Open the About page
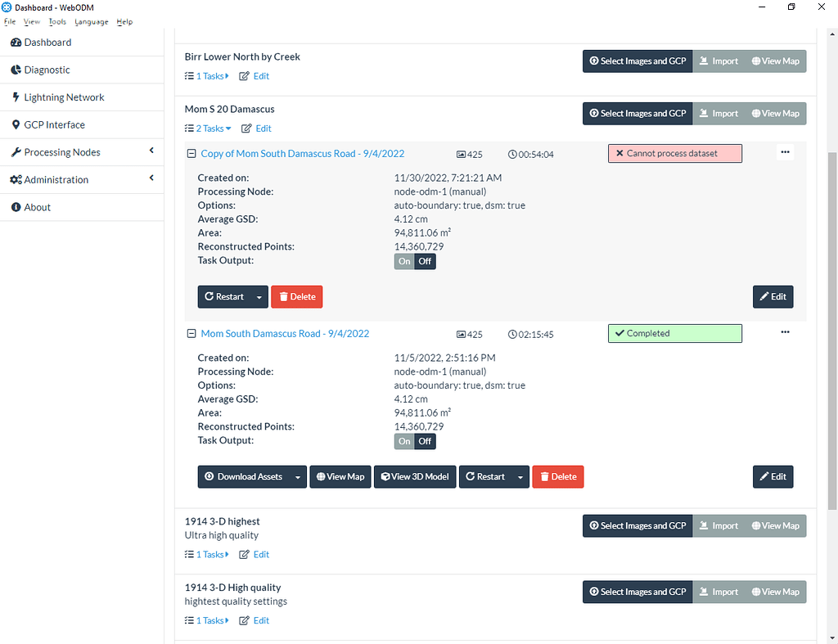Image resolution: width=838 pixels, height=644 pixels. pos(37,207)
